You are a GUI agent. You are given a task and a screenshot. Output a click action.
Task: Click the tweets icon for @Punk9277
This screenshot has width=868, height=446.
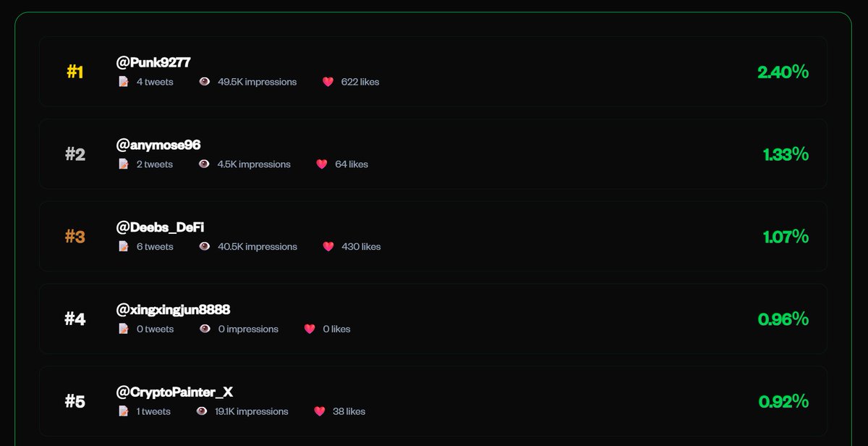point(124,82)
